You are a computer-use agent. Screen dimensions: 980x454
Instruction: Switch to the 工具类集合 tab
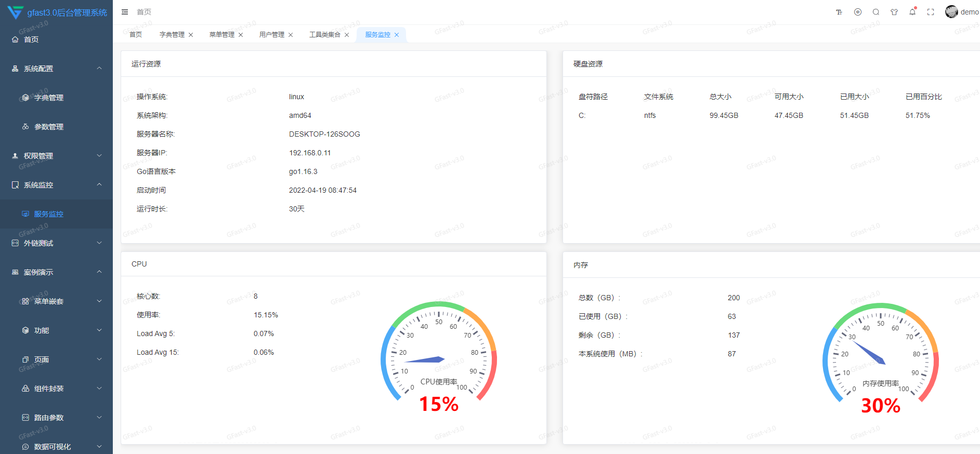coord(325,35)
